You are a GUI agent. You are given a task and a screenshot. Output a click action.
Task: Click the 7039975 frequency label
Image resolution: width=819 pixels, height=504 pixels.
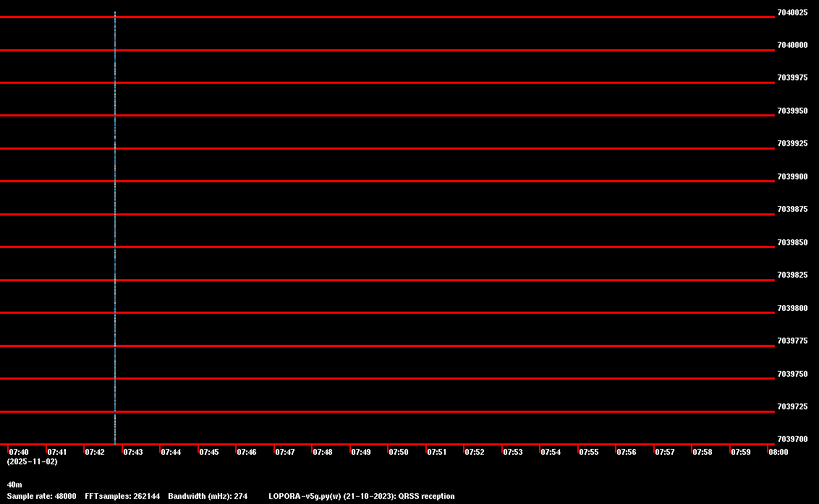792,78
